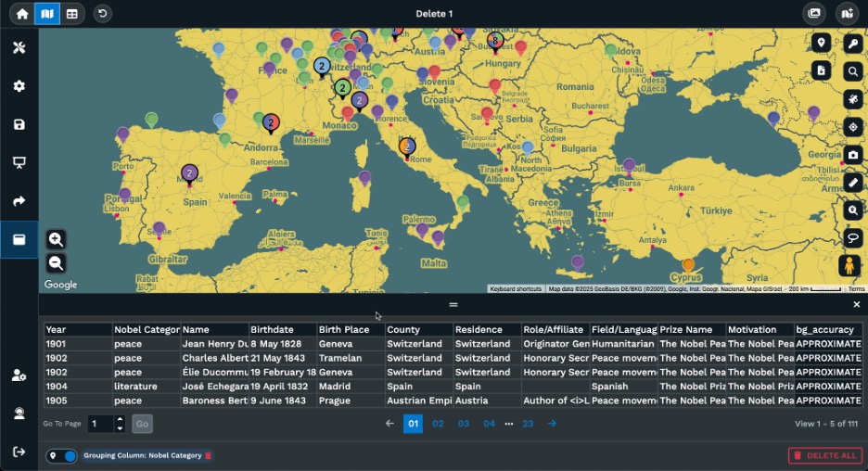Toggle the grouping pin switch

coord(63,456)
